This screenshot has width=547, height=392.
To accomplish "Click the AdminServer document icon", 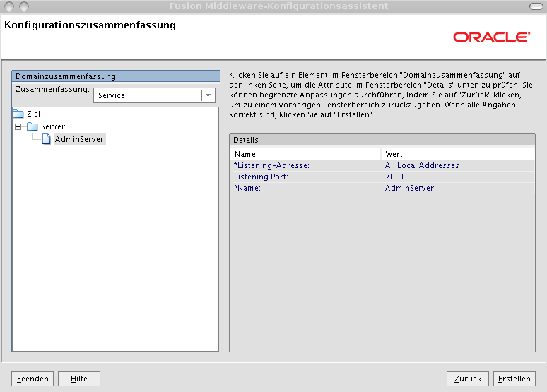I will click(x=47, y=139).
